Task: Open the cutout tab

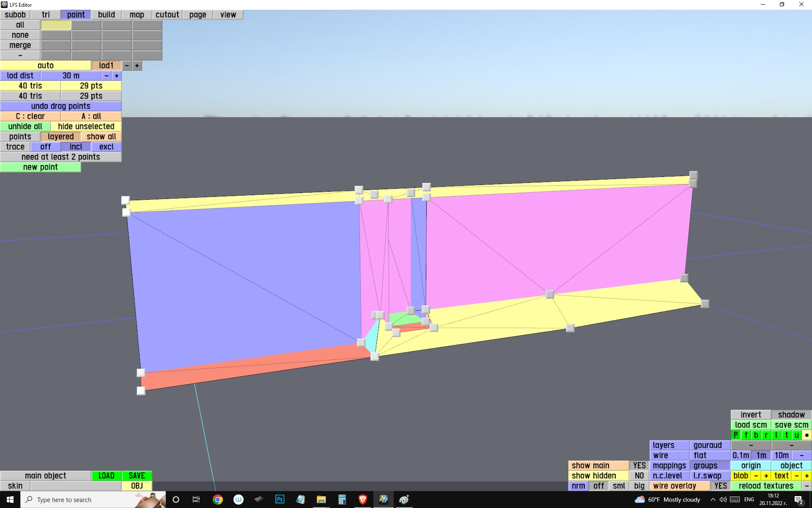Action: 167,15
